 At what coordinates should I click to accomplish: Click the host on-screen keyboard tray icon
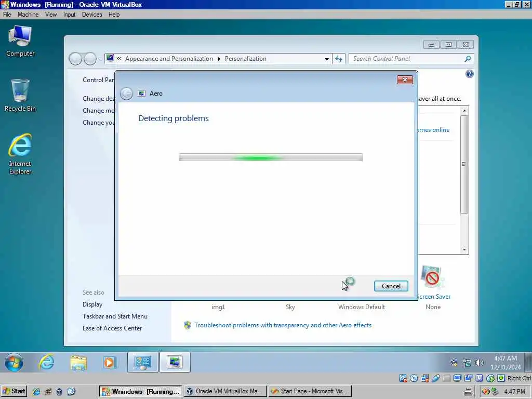point(468,392)
